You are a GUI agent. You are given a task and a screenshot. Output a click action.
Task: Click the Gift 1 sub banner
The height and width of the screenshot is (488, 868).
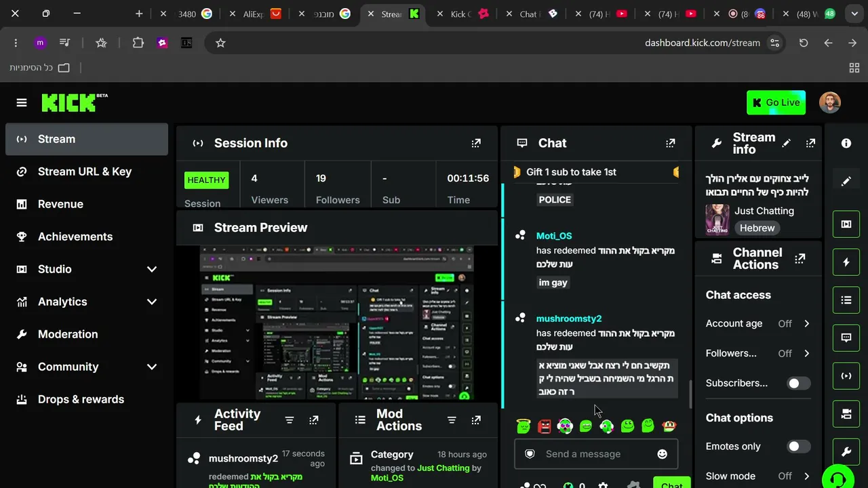tap(597, 172)
